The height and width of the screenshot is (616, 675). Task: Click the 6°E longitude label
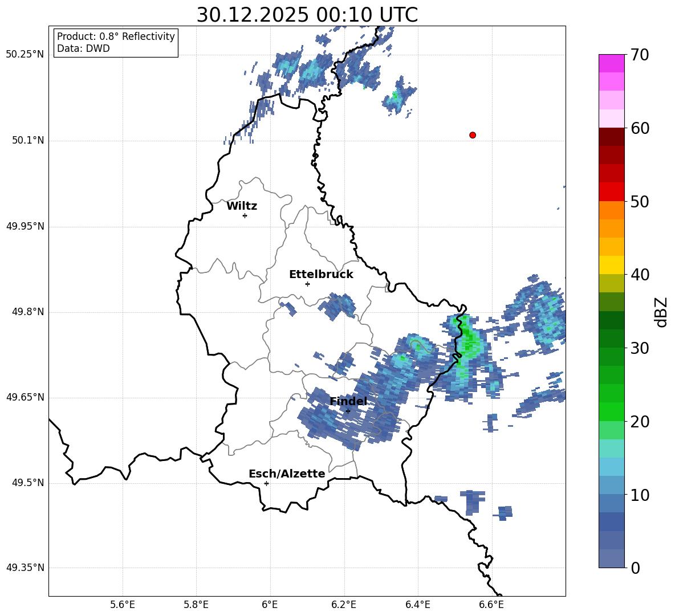(x=270, y=605)
